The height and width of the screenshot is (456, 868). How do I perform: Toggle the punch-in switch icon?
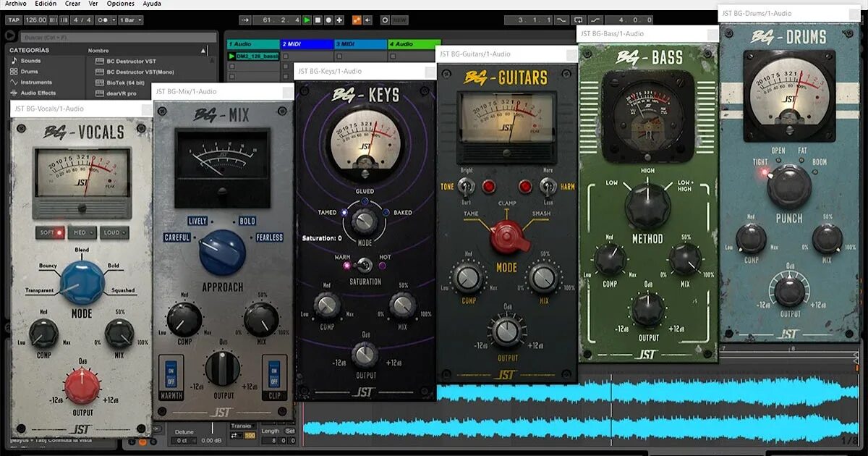tap(561, 20)
